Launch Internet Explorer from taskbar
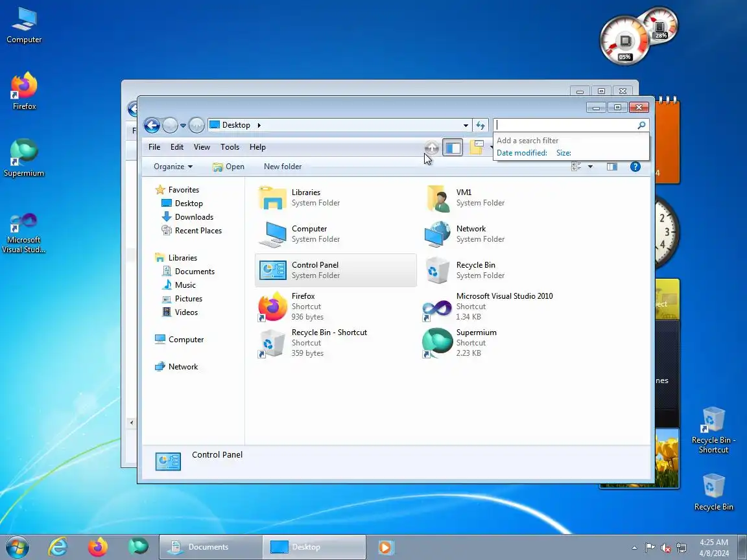This screenshot has height=560, width=747. click(58, 547)
